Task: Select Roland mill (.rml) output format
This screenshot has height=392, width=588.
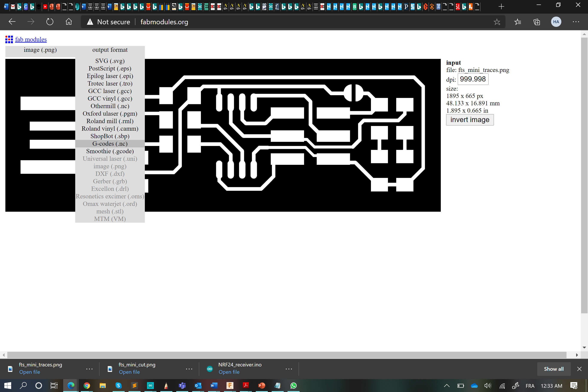Action: click(110, 121)
